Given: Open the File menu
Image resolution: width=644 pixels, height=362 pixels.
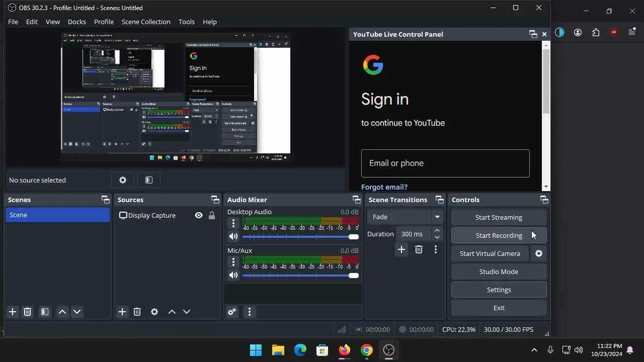Looking at the screenshot, I should [x=13, y=22].
